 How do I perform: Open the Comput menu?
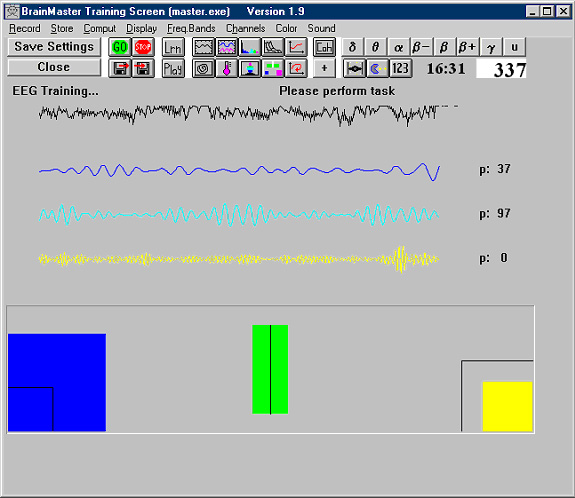pyautogui.click(x=99, y=28)
